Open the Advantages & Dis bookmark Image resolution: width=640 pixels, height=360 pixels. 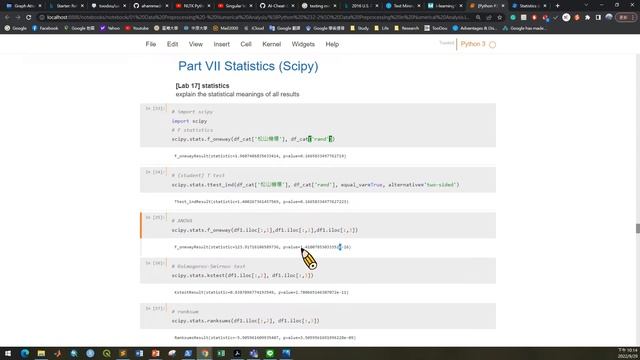click(x=475, y=28)
